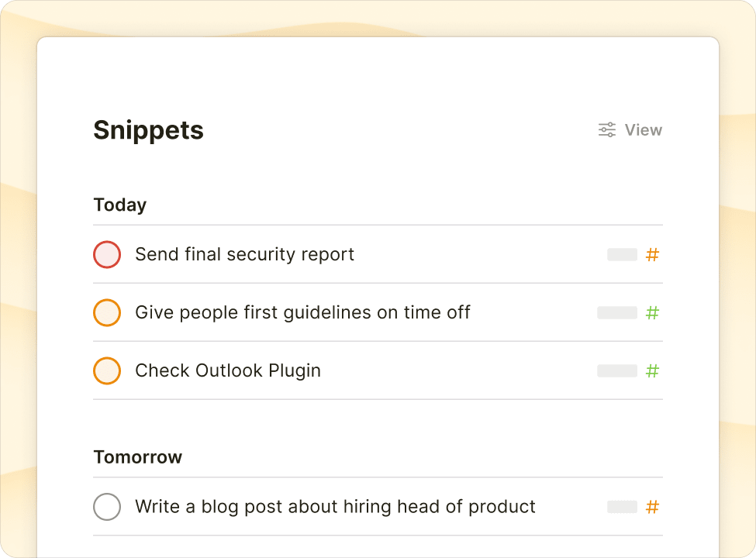Check off 'Send final security report'
The height and width of the screenshot is (558, 756).
tap(107, 254)
